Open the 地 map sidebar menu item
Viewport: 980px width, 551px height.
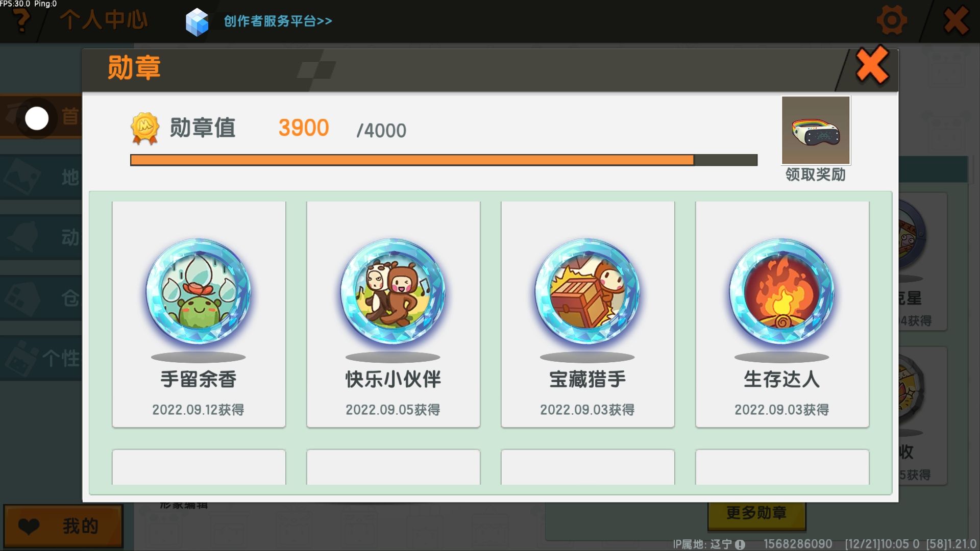(x=41, y=177)
